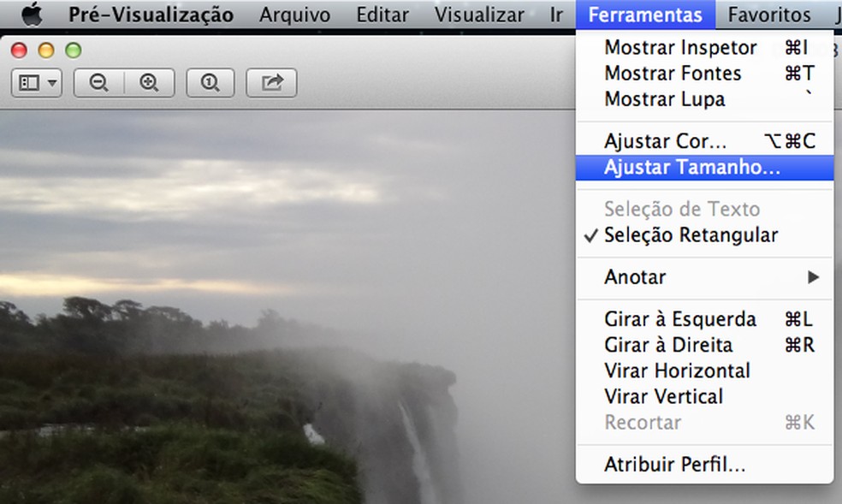Viewport: 842px width, 504px height.
Task: Open the Favoritos menu
Action: coord(769,15)
